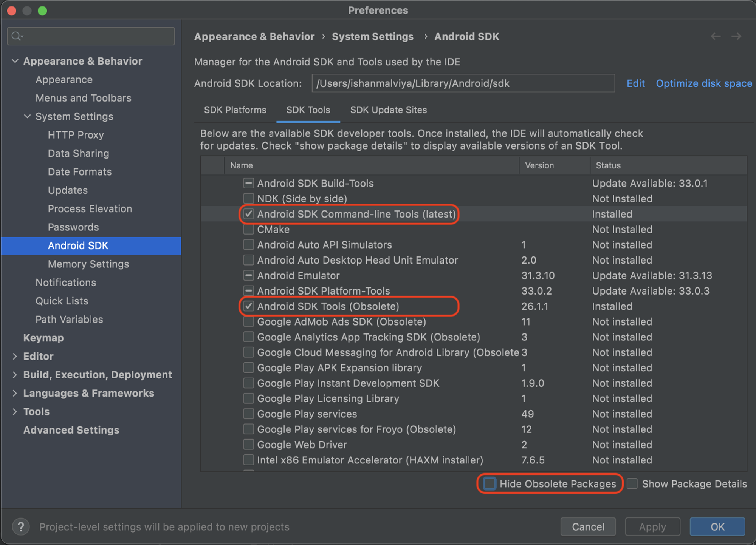Screen dimensions: 756x545
Task: Click the search magnifier icon in settings
Action: tap(17, 36)
